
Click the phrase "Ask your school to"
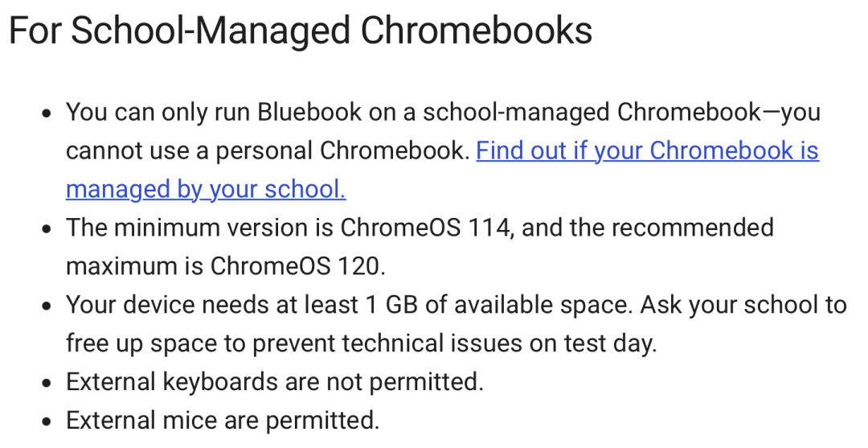click(x=743, y=305)
